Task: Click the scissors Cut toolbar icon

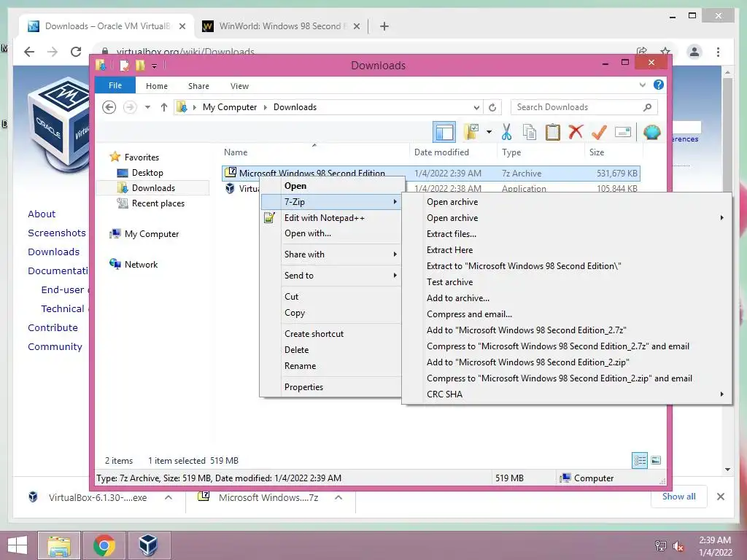Action: click(506, 132)
